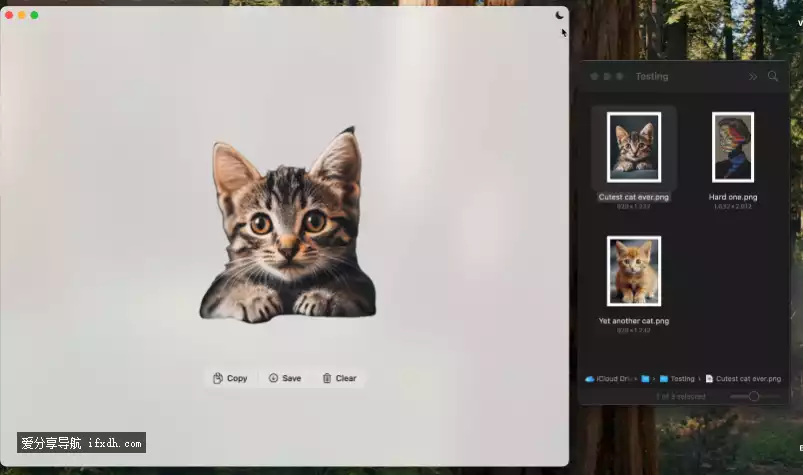Click the Yet another cat.png file name label
The width and height of the screenshot is (803, 475).
coord(633,321)
